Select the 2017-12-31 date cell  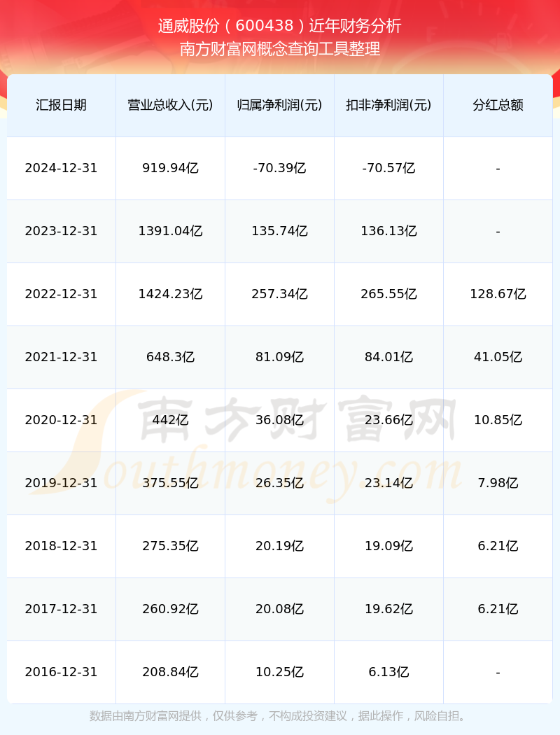62,610
